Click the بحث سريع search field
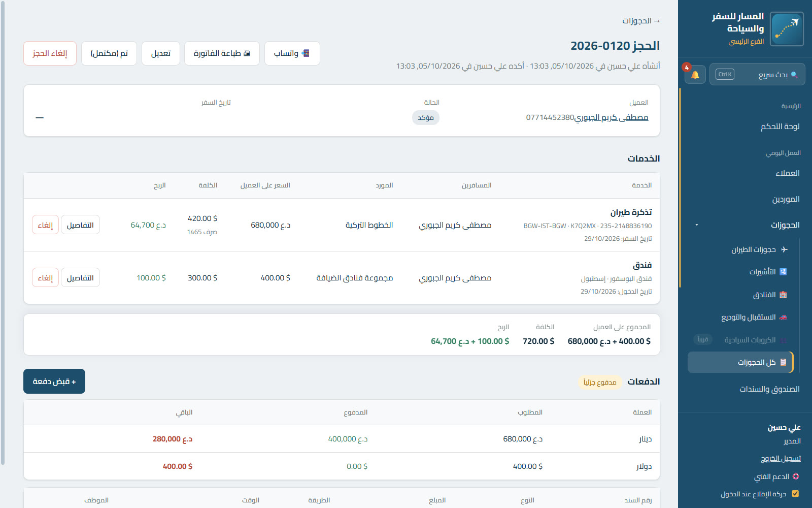The image size is (812, 508). 757,74
